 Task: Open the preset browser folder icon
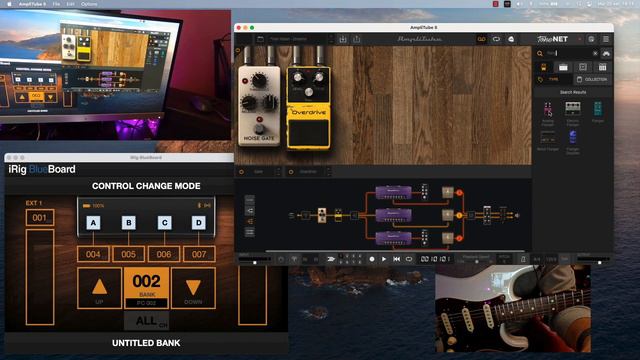(260, 39)
